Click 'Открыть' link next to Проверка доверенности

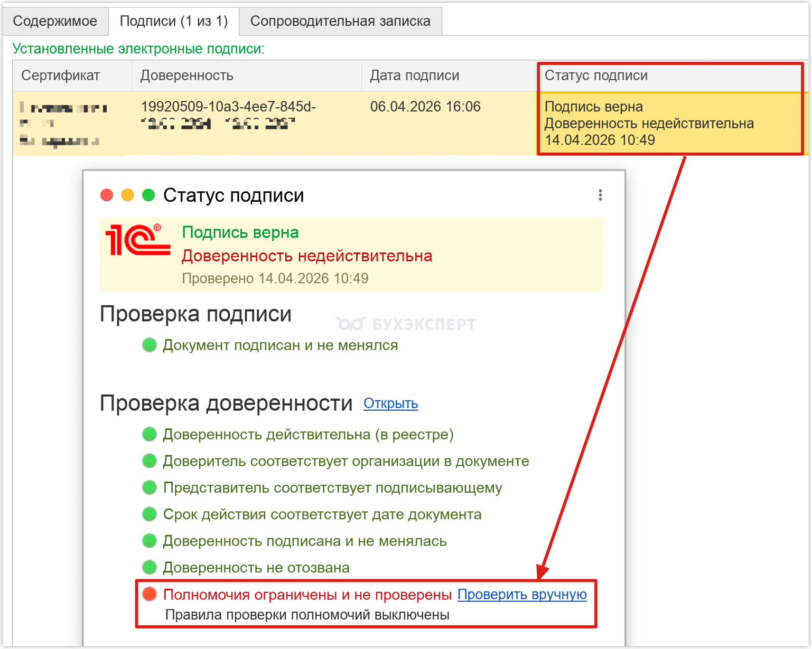click(x=391, y=404)
